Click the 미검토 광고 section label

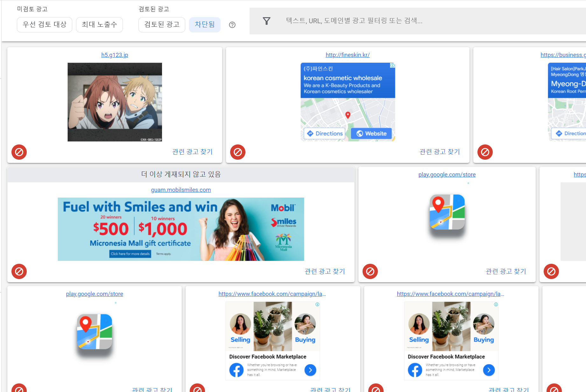point(32,9)
